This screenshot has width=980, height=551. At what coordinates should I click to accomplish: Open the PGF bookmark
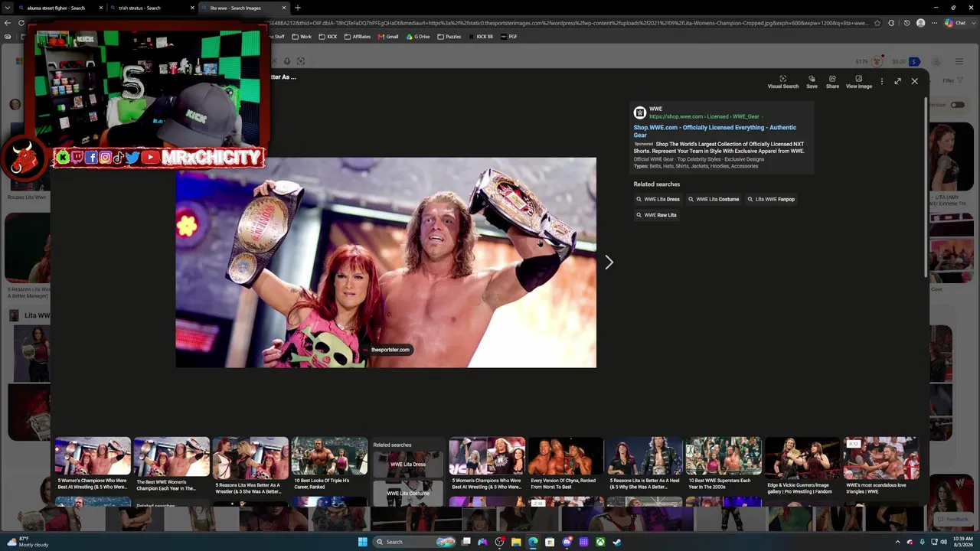509,37
